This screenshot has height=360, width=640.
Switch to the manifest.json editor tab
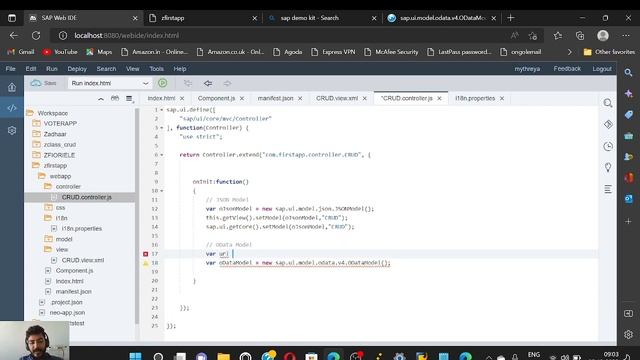276,98
